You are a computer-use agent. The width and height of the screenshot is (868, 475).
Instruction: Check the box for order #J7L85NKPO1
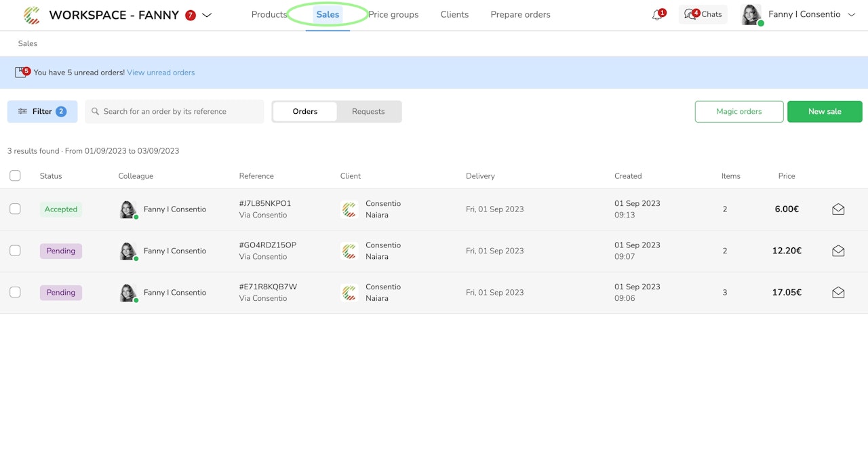point(15,209)
